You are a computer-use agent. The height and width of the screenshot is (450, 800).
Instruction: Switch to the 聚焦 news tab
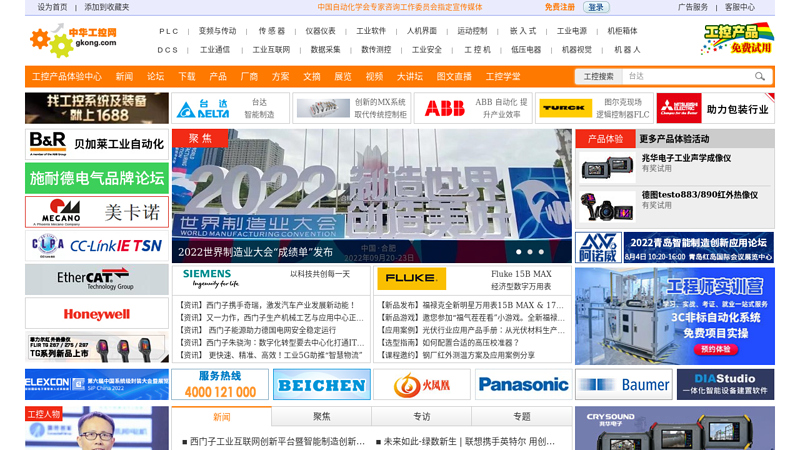click(x=321, y=416)
